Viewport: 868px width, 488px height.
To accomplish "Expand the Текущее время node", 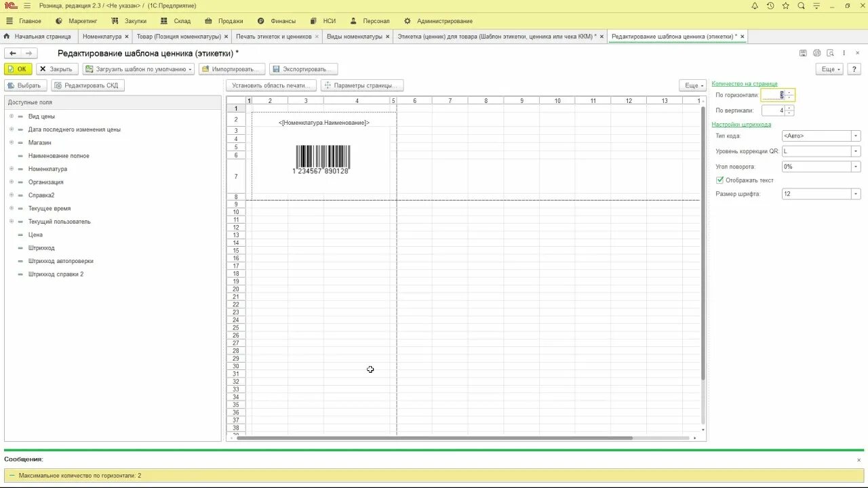I will [12, 208].
